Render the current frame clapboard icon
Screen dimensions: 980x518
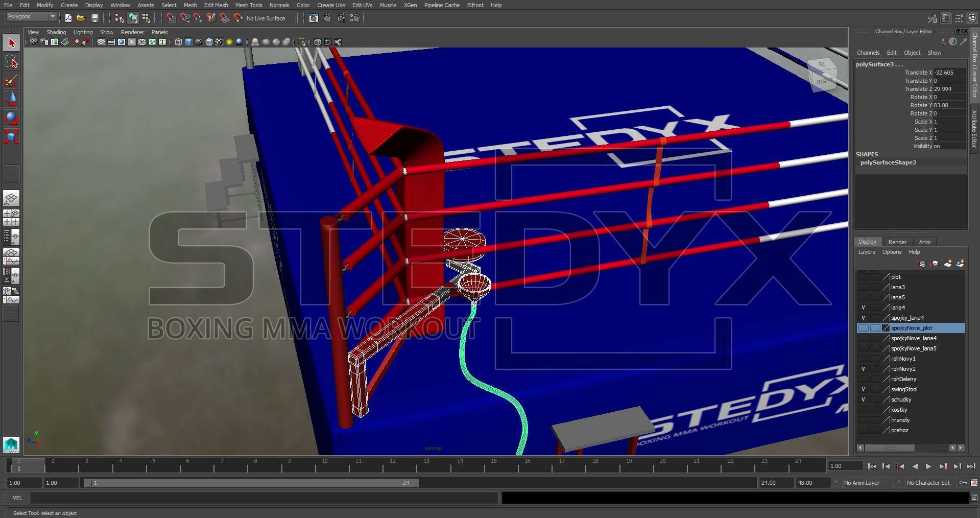pyautogui.click(x=327, y=18)
